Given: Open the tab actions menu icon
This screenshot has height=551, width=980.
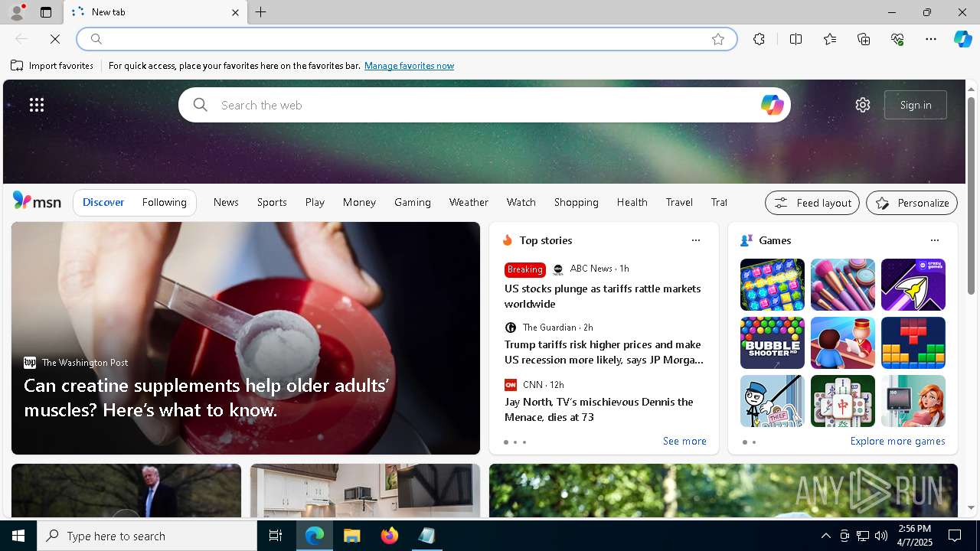Looking at the screenshot, I should pos(46,12).
